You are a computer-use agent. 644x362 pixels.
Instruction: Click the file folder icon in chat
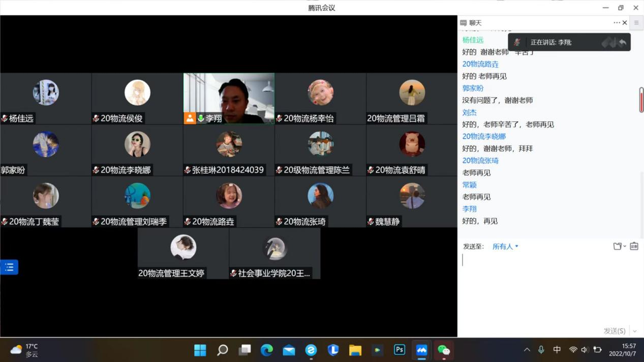[x=617, y=246]
